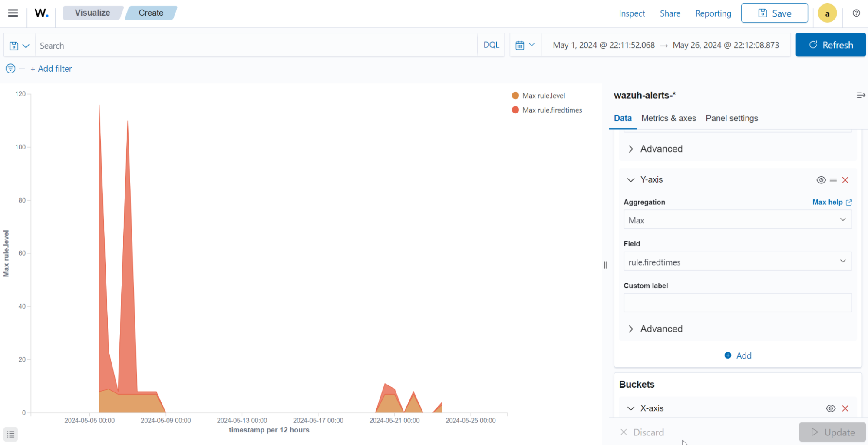868x445 pixels.
Task: Click the user avatar in the top right
Action: (x=827, y=13)
